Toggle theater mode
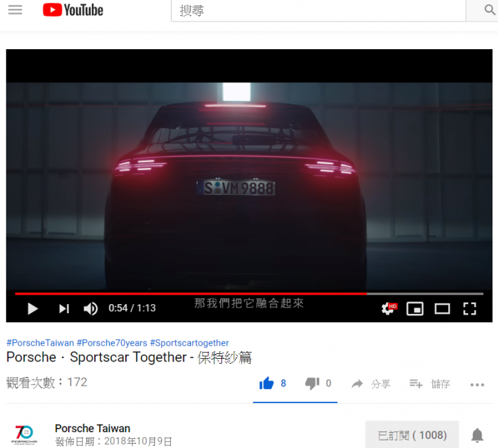 coord(442,308)
